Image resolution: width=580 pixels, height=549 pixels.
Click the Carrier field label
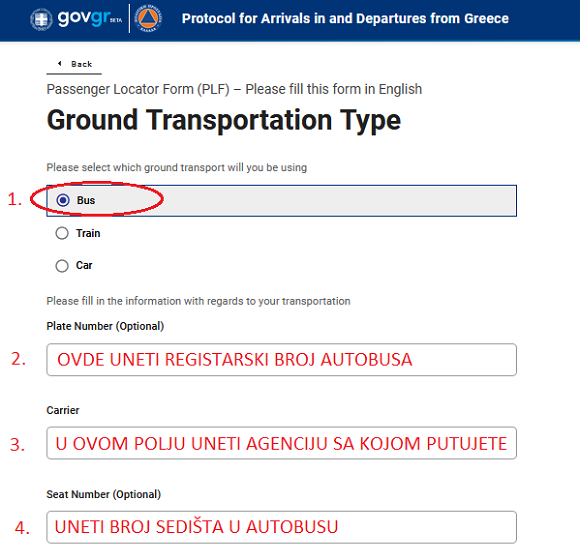pyautogui.click(x=63, y=410)
